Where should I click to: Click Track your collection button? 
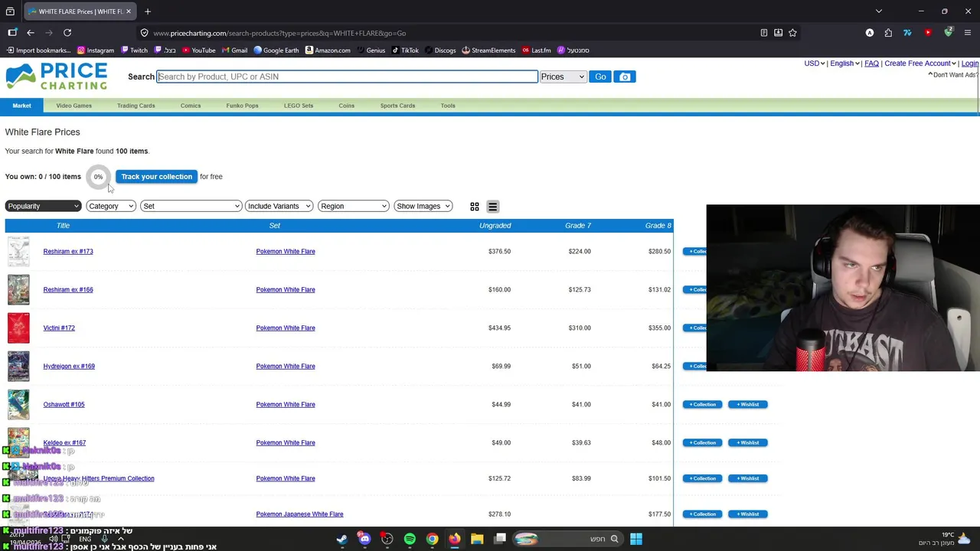click(x=156, y=177)
